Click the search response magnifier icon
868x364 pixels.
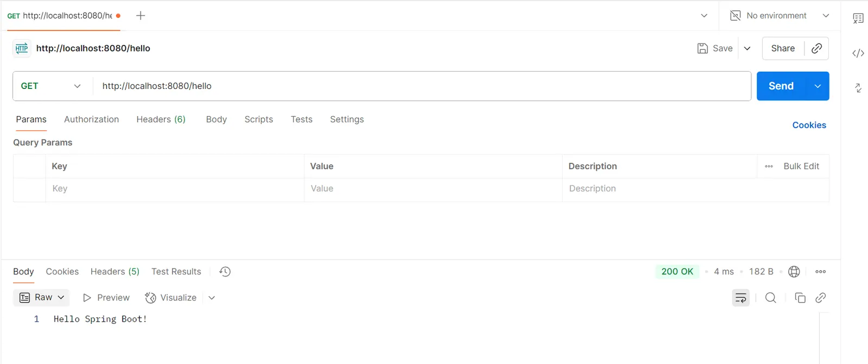pos(770,297)
